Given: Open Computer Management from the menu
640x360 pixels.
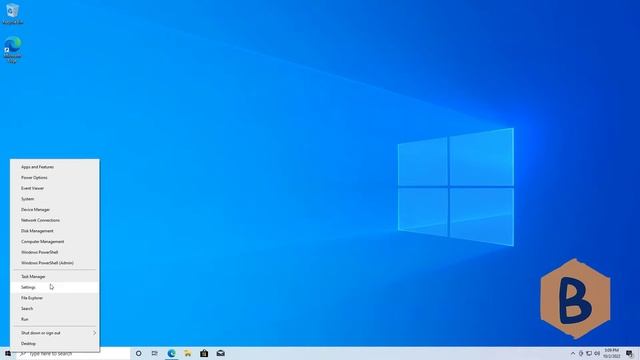Looking at the screenshot, I should tap(55, 241).
